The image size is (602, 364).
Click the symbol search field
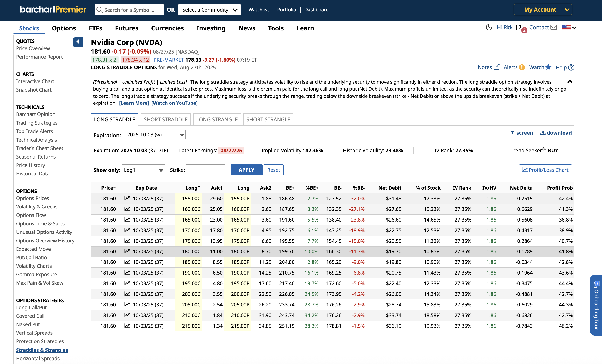(129, 10)
